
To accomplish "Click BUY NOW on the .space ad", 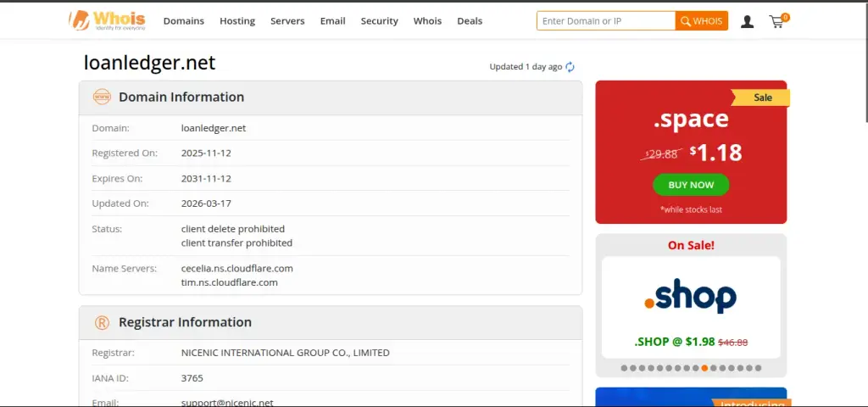I will click(691, 185).
